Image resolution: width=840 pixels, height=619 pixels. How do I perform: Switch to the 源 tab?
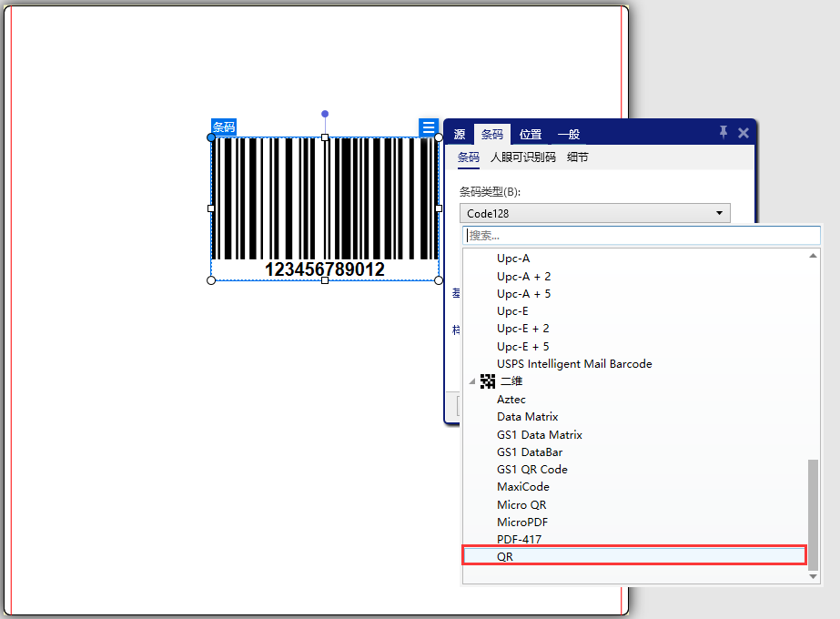[460, 135]
